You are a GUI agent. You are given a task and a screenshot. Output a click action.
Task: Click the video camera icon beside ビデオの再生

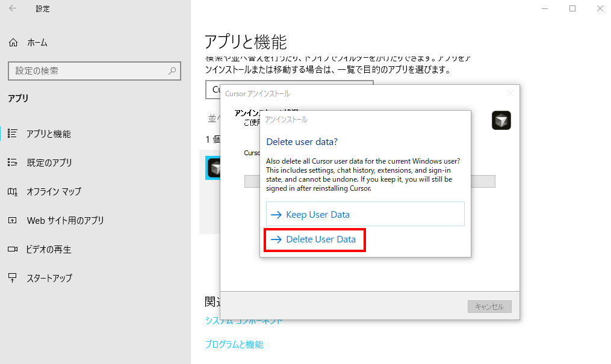coord(13,249)
